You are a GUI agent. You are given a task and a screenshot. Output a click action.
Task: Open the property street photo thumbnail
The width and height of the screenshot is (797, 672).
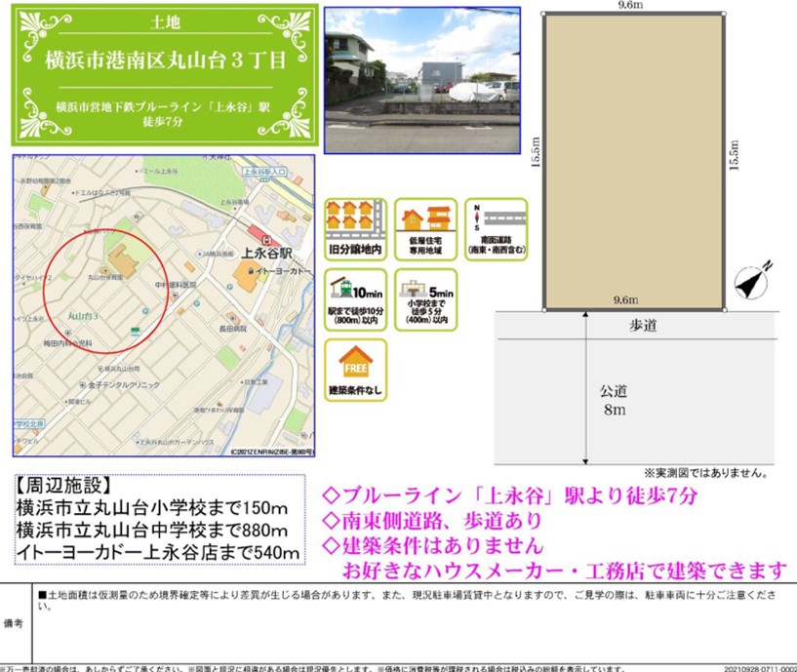click(x=421, y=80)
